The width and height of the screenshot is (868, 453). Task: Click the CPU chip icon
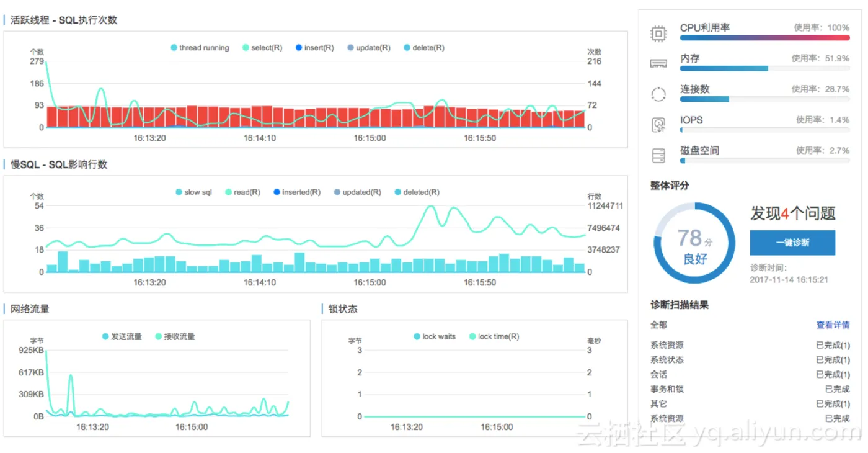(658, 34)
